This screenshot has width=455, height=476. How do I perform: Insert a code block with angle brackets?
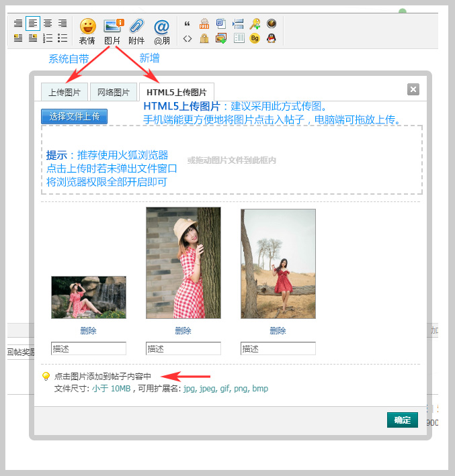click(x=188, y=38)
